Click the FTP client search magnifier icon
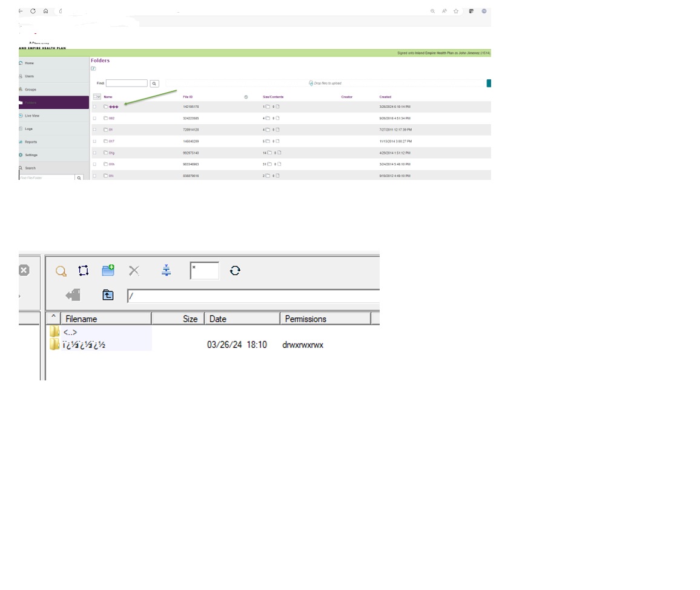 pos(61,271)
